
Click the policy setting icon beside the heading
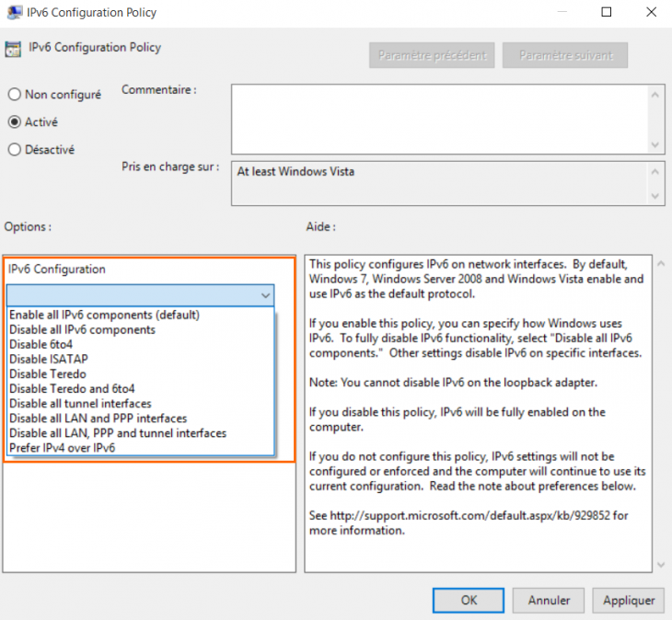pyautogui.click(x=13, y=49)
